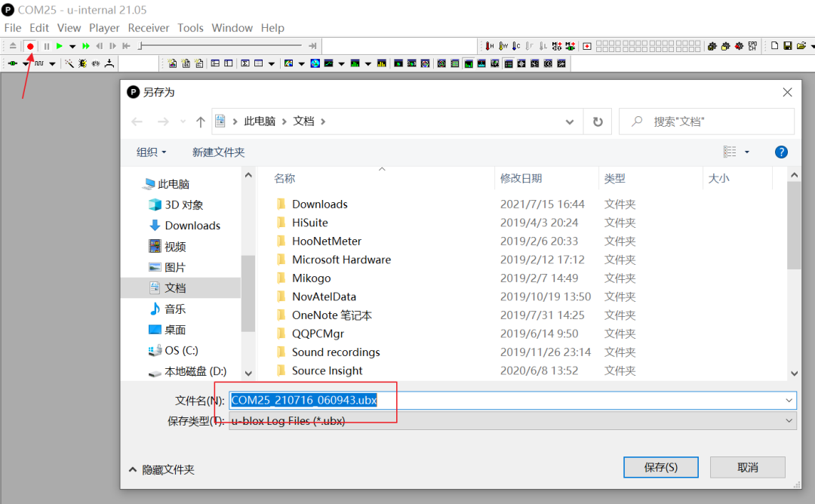Click the green fast-forward double arrow
815x504 pixels.
click(86, 46)
